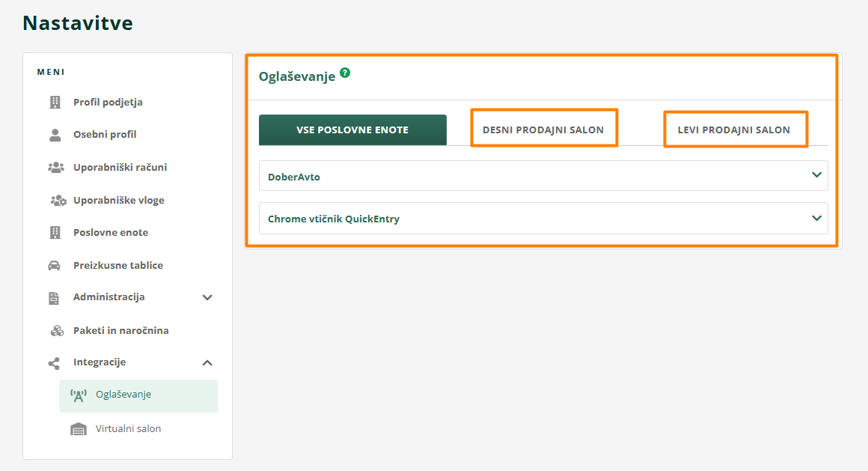Click the users-gear icon beside Uporabniške vloge
This screenshot has width=868, height=471.
[x=58, y=200]
